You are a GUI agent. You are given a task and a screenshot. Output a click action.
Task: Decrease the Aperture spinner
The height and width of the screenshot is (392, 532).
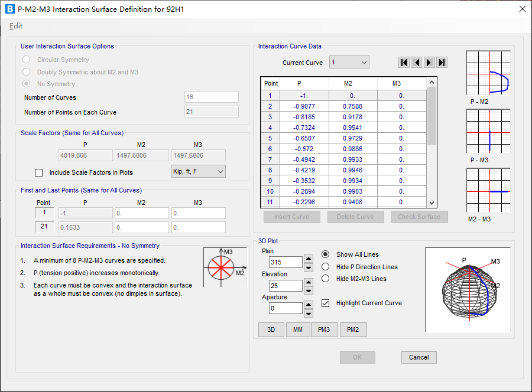click(309, 313)
